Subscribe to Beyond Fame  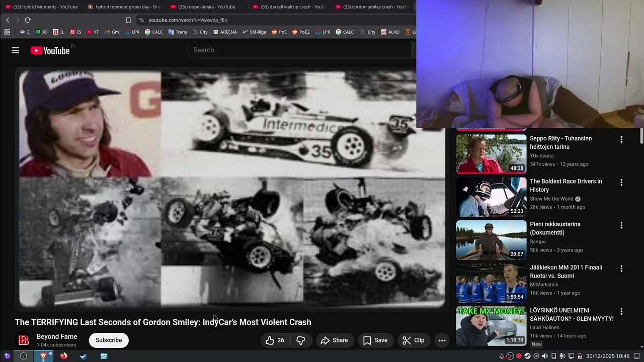click(x=109, y=340)
